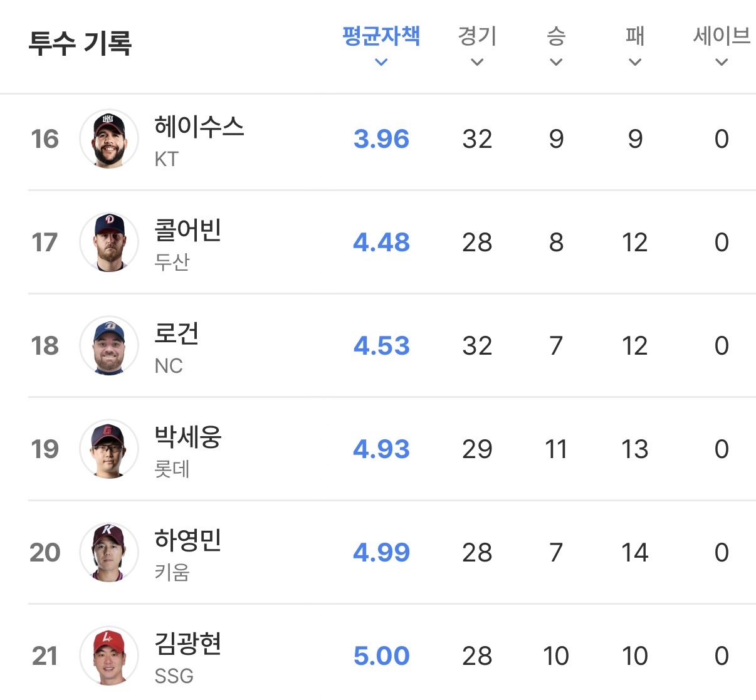Sort by 승 column chevron
The width and height of the screenshot is (756, 700).
556,62
